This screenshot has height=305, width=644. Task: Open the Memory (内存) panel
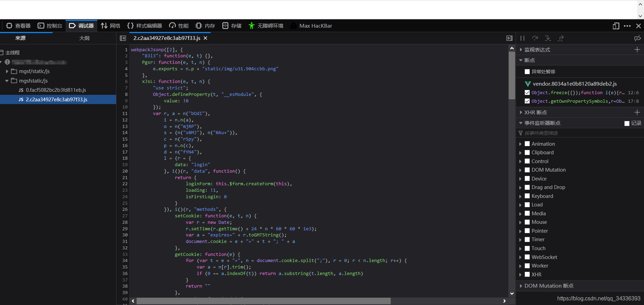pyautogui.click(x=205, y=26)
